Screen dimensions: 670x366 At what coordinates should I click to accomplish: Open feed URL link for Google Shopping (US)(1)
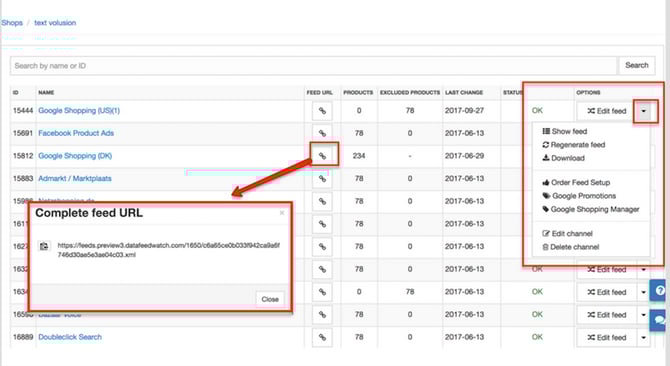click(x=322, y=111)
